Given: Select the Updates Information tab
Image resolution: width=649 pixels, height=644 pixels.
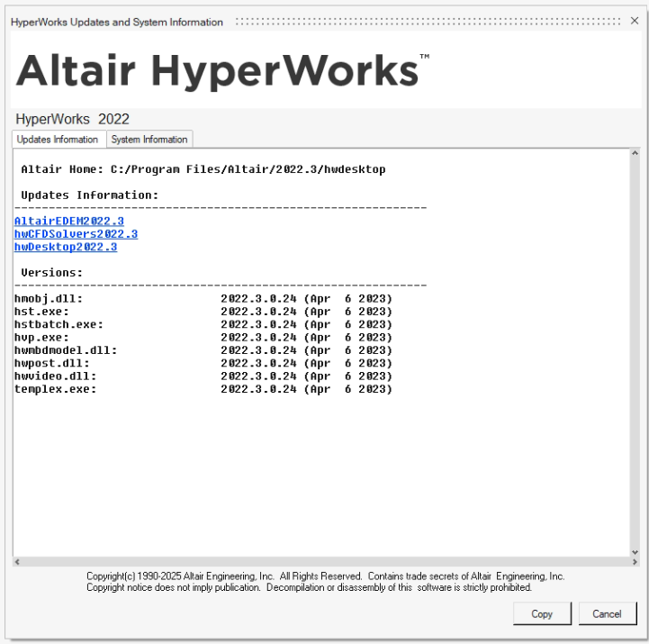Looking at the screenshot, I should 58,139.
